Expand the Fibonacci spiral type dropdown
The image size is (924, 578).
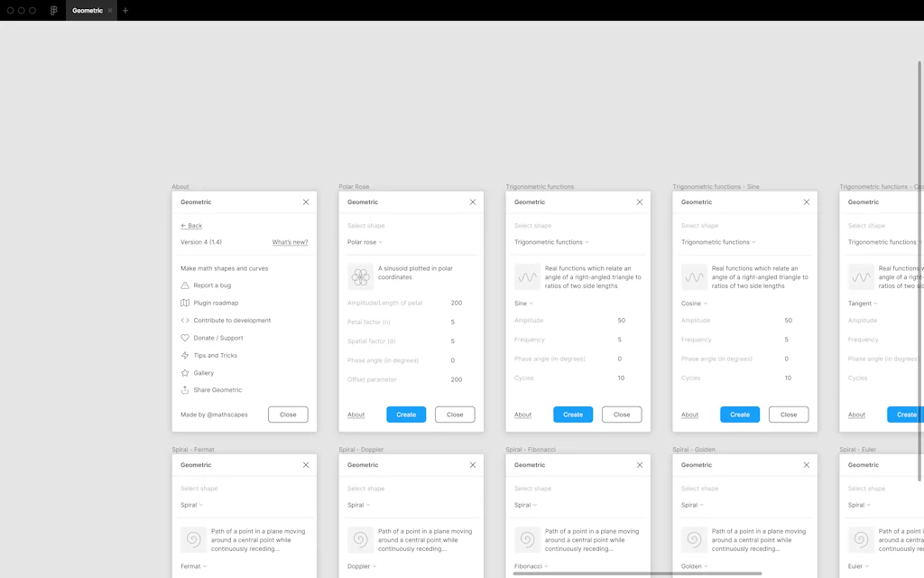pyautogui.click(x=529, y=564)
